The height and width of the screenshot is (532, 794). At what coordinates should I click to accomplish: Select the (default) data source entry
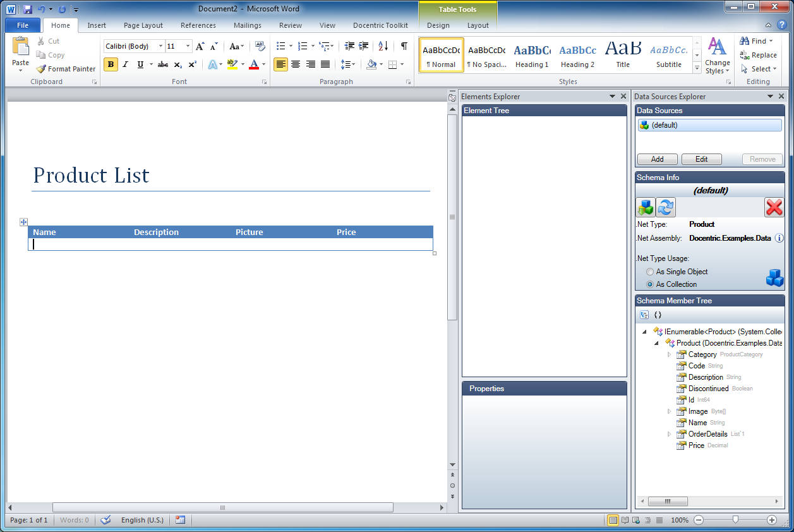pyautogui.click(x=709, y=125)
